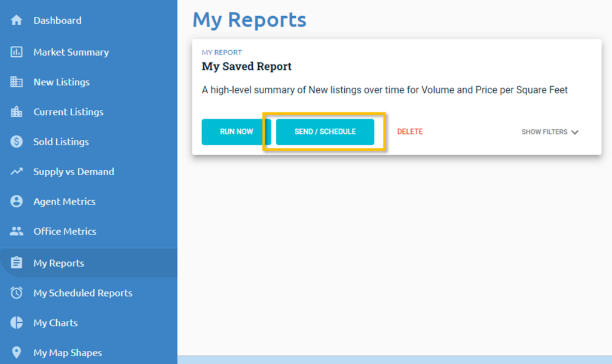
Task: Click the report description text
Action: click(385, 90)
